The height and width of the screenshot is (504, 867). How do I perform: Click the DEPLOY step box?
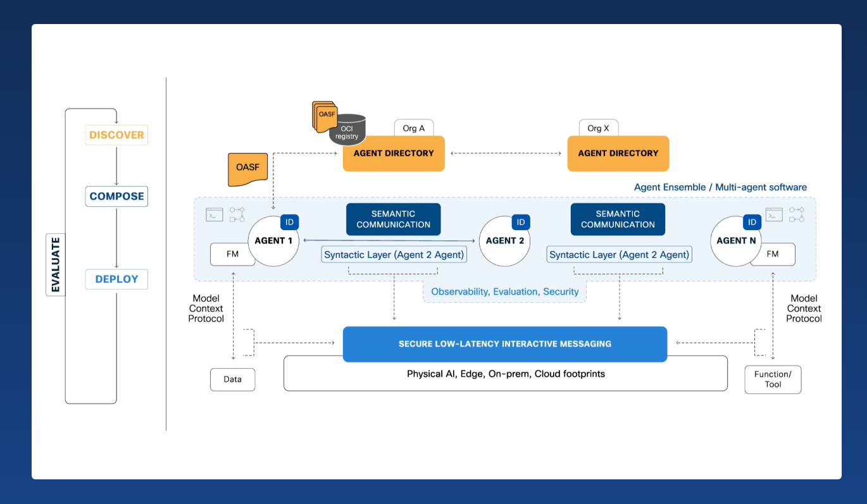pyautogui.click(x=116, y=279)
